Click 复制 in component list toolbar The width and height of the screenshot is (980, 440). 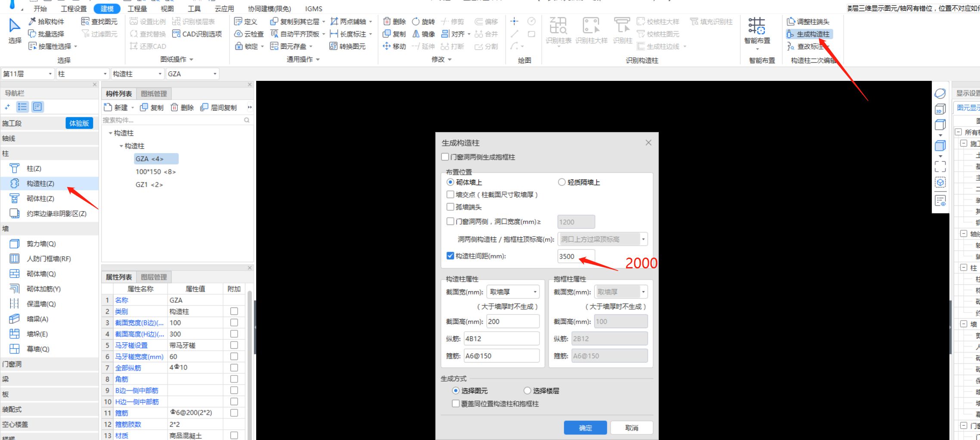tap(152, 108)
